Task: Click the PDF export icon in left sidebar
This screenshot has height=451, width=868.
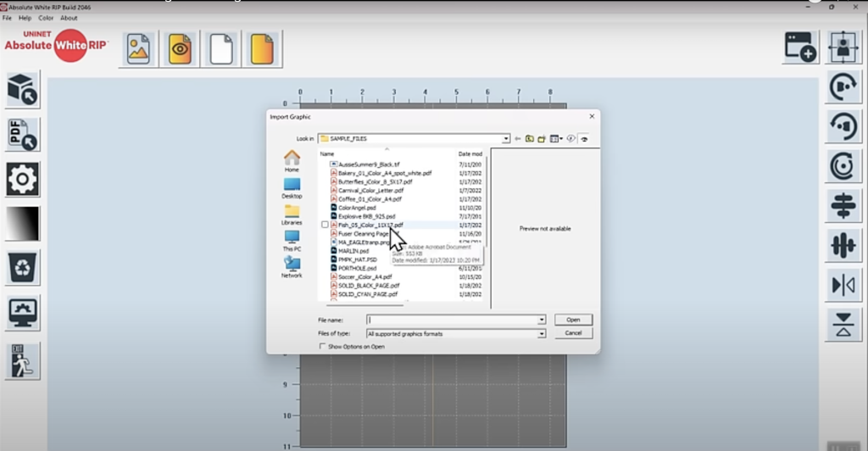Action: point(23,135)
